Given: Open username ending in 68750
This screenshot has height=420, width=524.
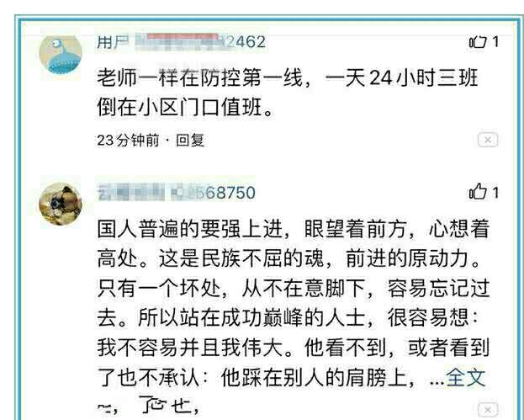Looking at the screenshot, I should pos(177,193).
